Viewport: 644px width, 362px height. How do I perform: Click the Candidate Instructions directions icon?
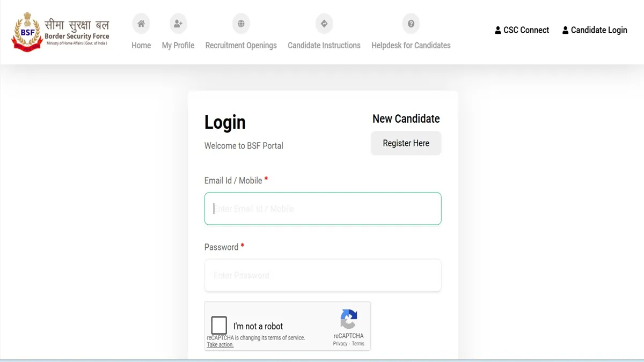[x=324, y=24]
